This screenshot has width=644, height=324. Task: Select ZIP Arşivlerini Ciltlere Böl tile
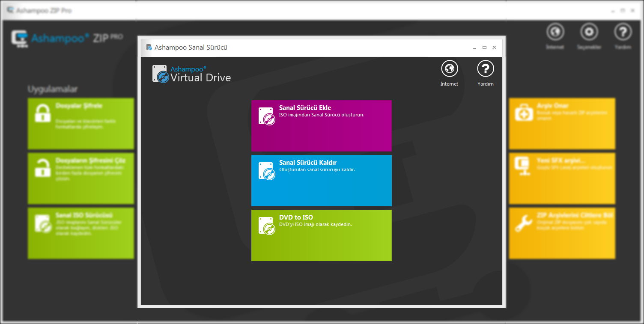562,233
